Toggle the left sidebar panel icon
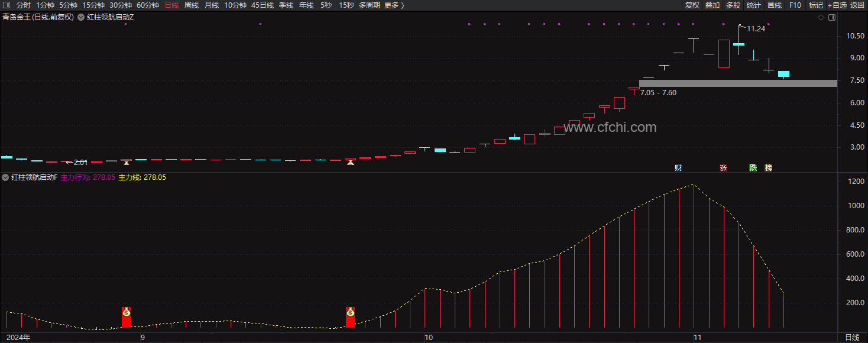 pos(6,5)
